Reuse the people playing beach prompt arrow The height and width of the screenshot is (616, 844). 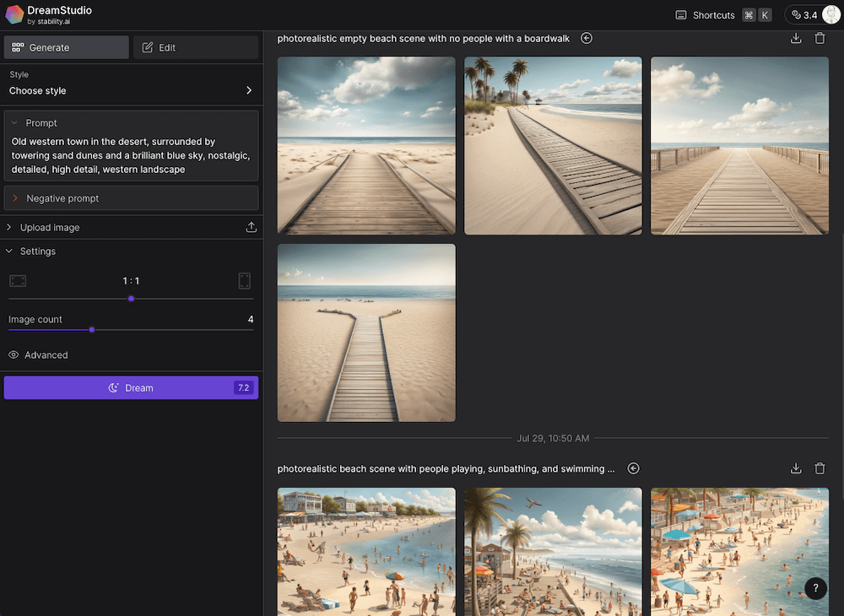634,468
